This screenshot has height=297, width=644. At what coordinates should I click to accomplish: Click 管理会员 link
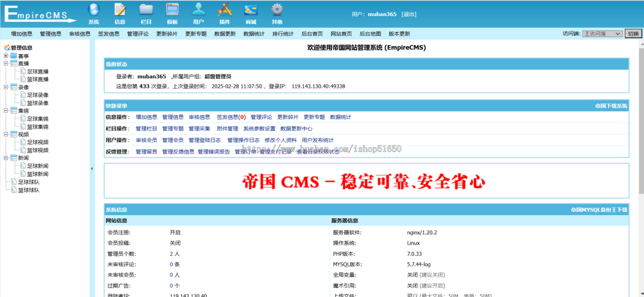click(173, 140)
